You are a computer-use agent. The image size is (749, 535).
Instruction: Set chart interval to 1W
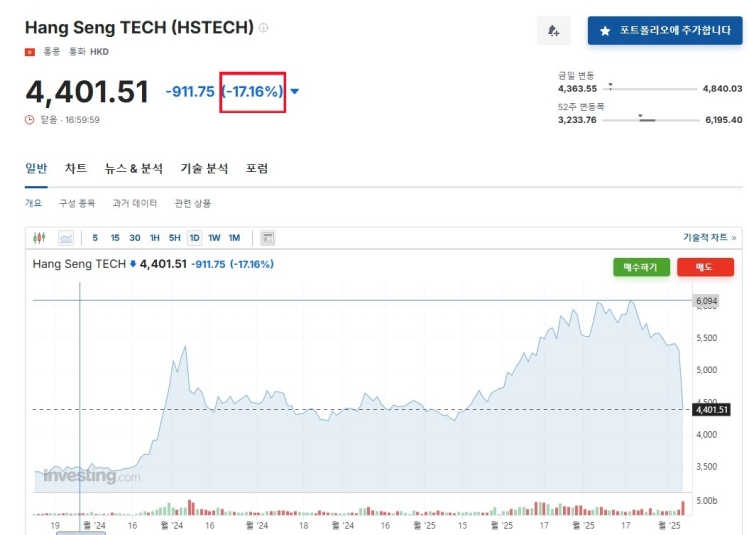point(214,237)
